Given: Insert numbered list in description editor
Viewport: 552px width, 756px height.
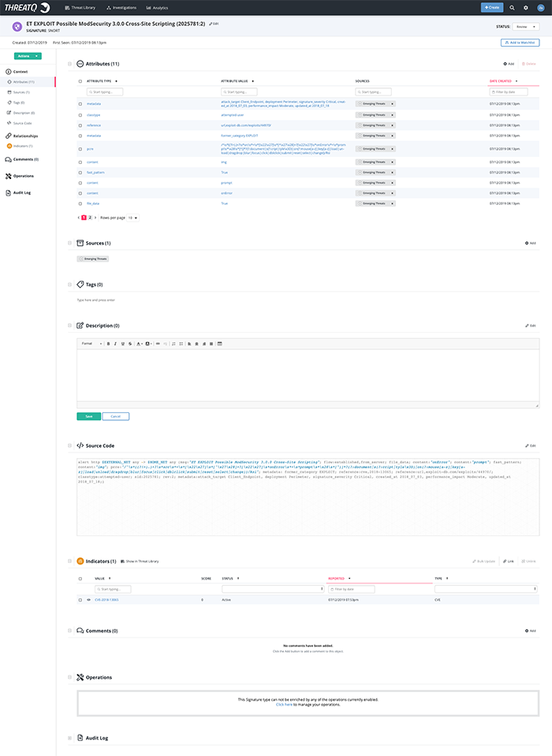Looking at the screenshot, I should pyautogui.click(x=173, y=344).
